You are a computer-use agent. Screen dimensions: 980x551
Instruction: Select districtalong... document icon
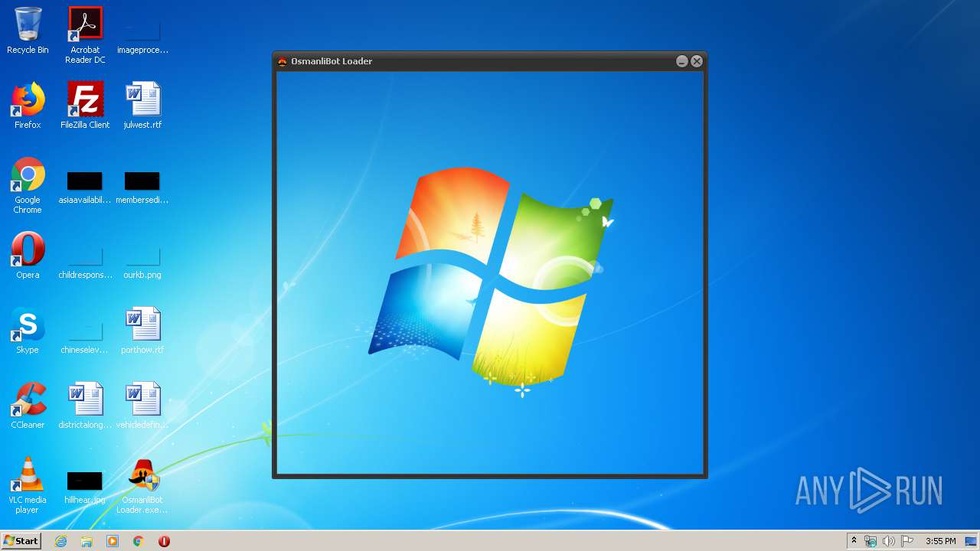click(x=85, y=406)
